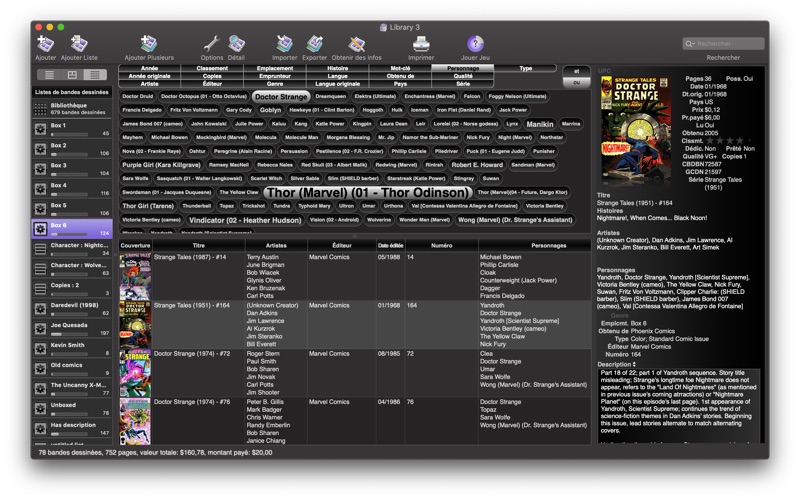Viewport: 800px width, 500px height.
Task: Click the Importer toolbar icon
Action: tap(284, 44)
